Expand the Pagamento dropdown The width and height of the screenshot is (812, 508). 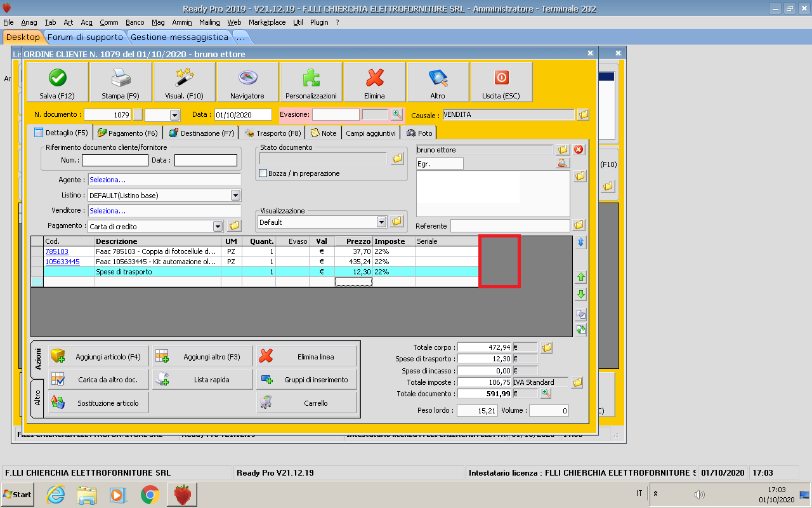click(x=218, y=226)
